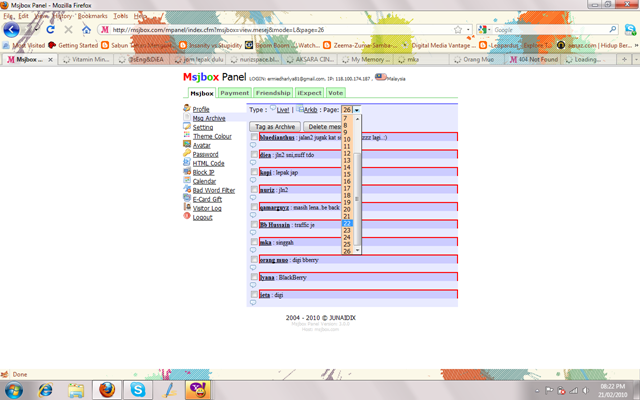
Task: Open the Tools menu
Action: [120, 16]
